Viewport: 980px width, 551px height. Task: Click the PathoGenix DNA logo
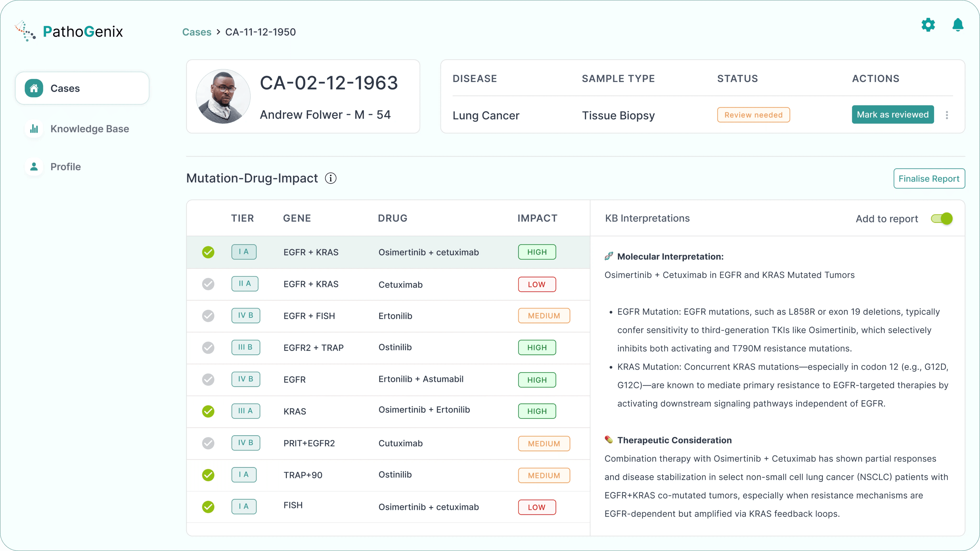click(x=26, y=31)
